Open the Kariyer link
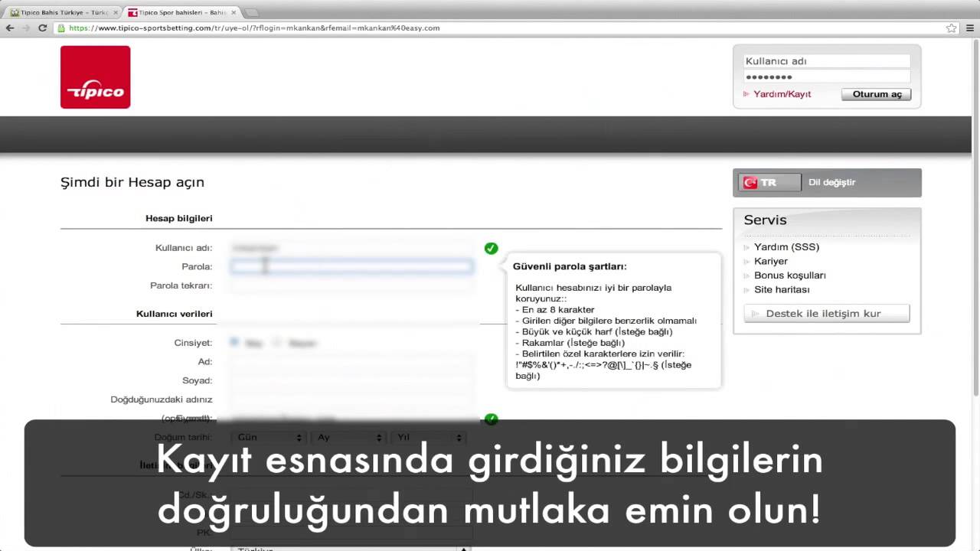Screen dimensions: 980x551 point(770,261)
